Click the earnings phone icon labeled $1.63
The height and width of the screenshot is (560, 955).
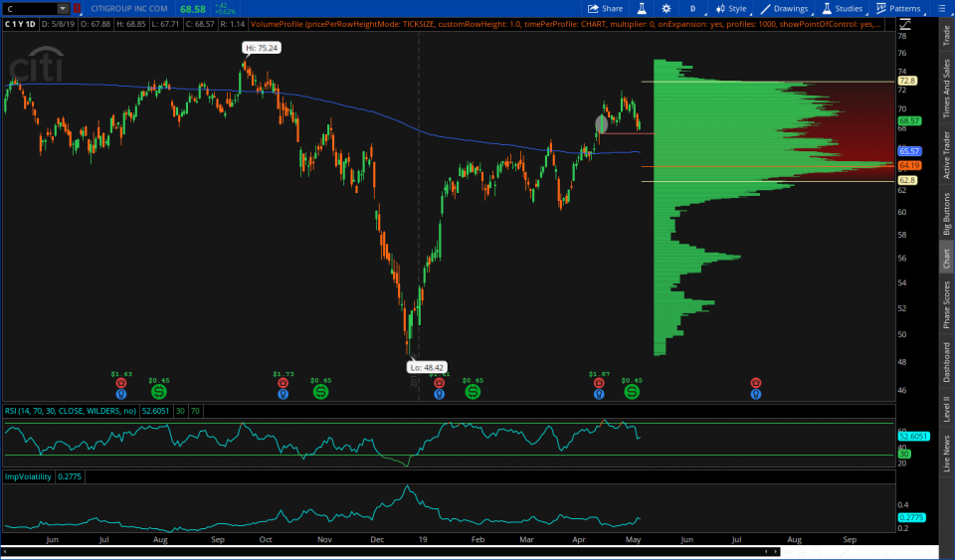point(121,383)
